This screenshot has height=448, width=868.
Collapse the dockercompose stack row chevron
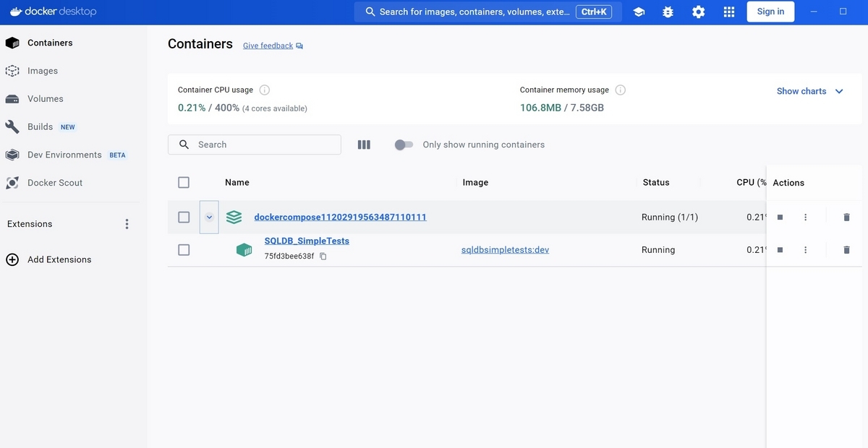click(x=209, y=217)
